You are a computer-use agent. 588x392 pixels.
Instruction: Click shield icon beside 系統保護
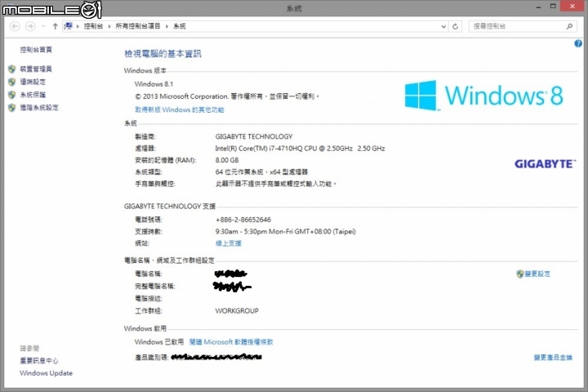point(12,95)
